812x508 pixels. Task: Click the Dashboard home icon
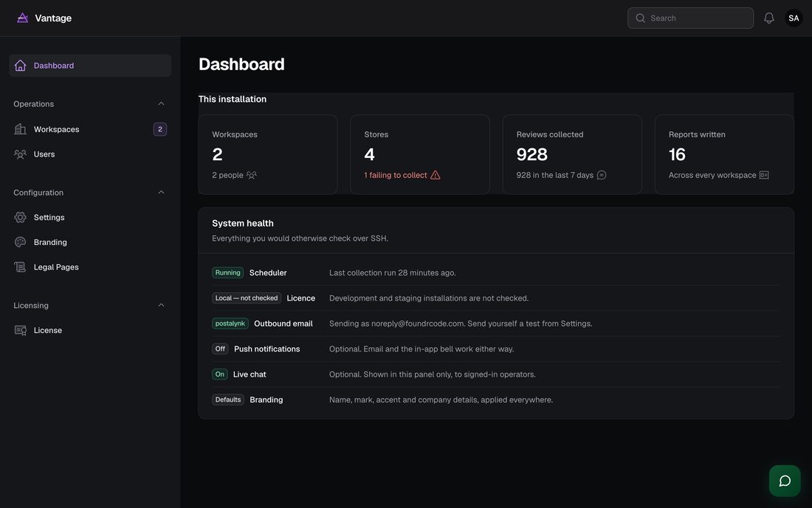click(x=20, y=65)
